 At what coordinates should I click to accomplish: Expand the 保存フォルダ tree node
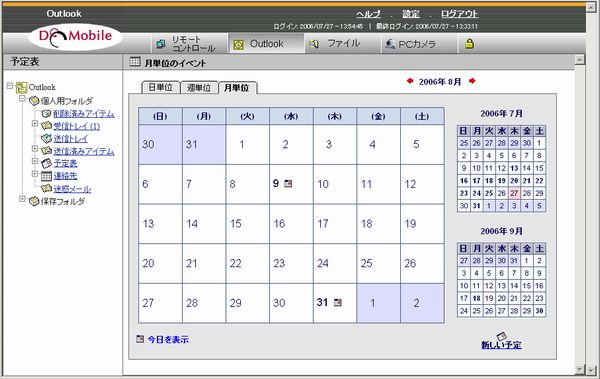point(22,199)
